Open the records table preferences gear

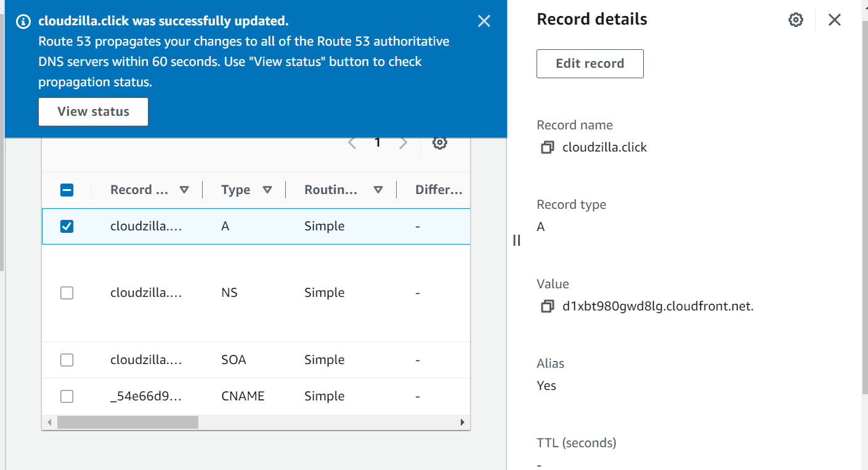pos(439,143)
